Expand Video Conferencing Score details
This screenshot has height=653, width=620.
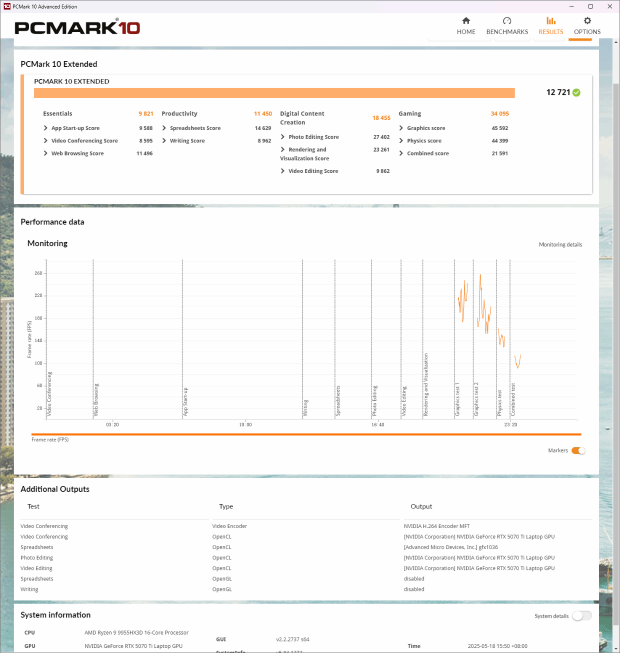click(45, 141)
